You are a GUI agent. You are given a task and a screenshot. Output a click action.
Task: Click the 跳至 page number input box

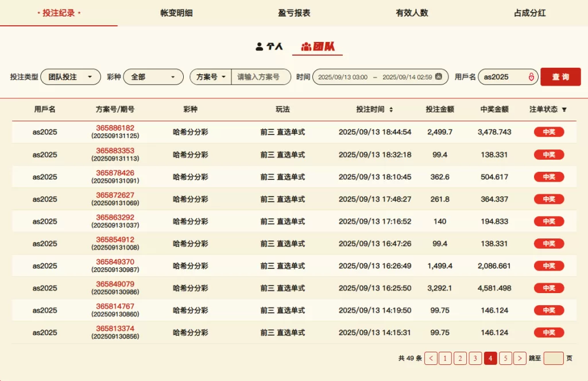coord(554,358)
